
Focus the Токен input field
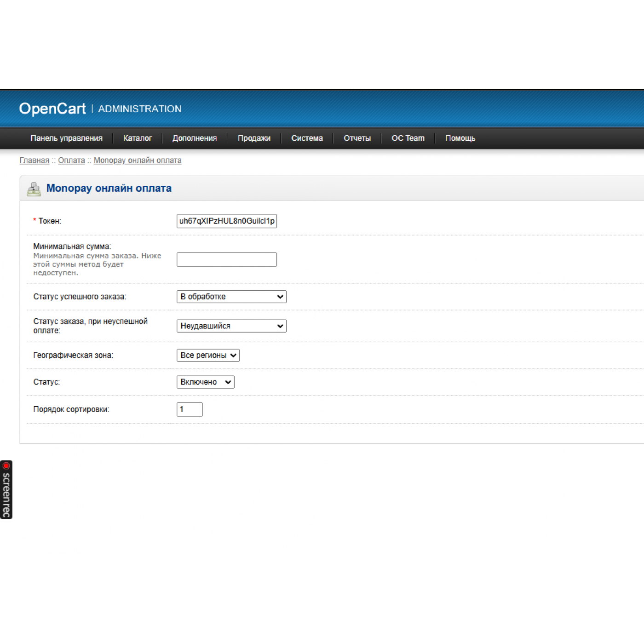tap(227, 221)
